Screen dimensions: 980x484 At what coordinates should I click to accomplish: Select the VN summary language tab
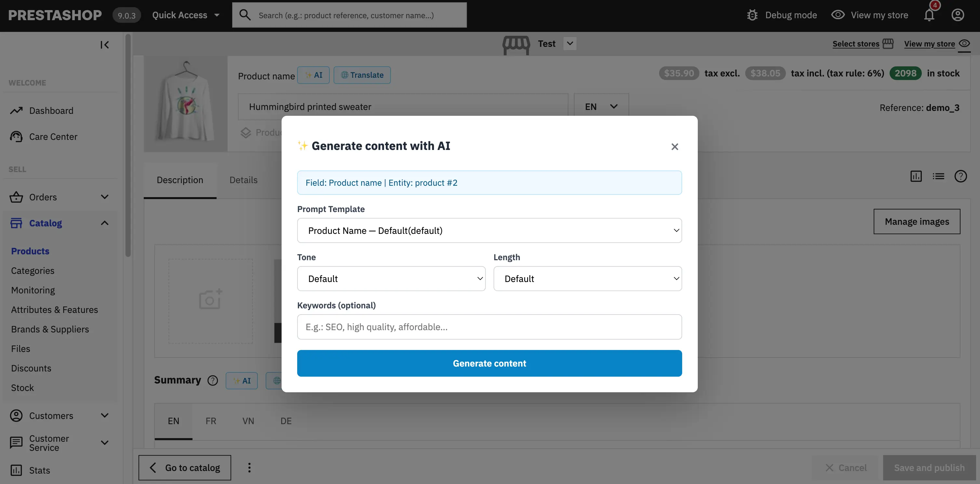[248, 421]
